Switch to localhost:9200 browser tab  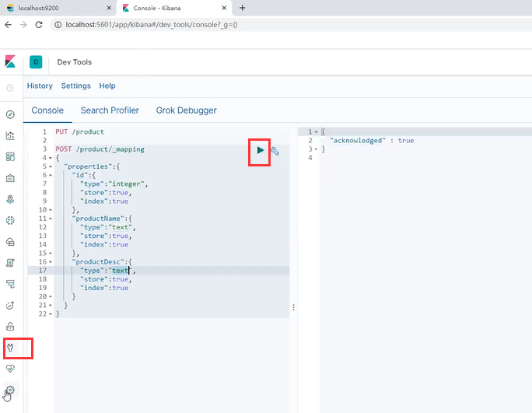(58, 8)
